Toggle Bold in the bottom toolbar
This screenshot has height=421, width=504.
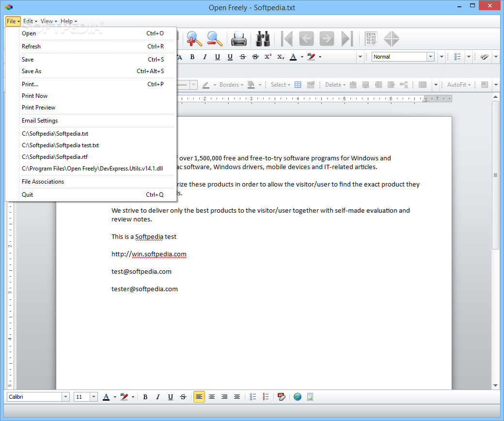point(145,397)
